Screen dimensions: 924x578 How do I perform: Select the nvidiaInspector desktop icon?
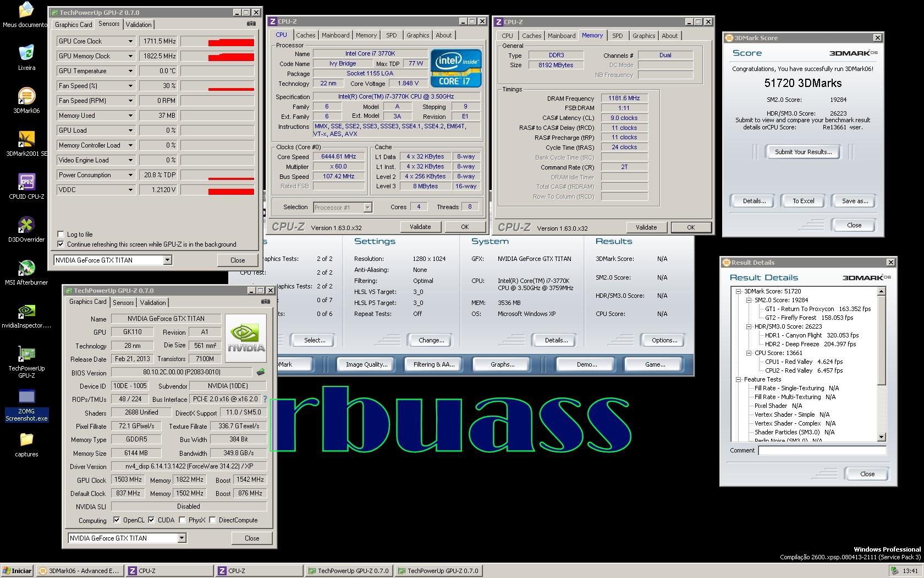[x=26, y=315]
